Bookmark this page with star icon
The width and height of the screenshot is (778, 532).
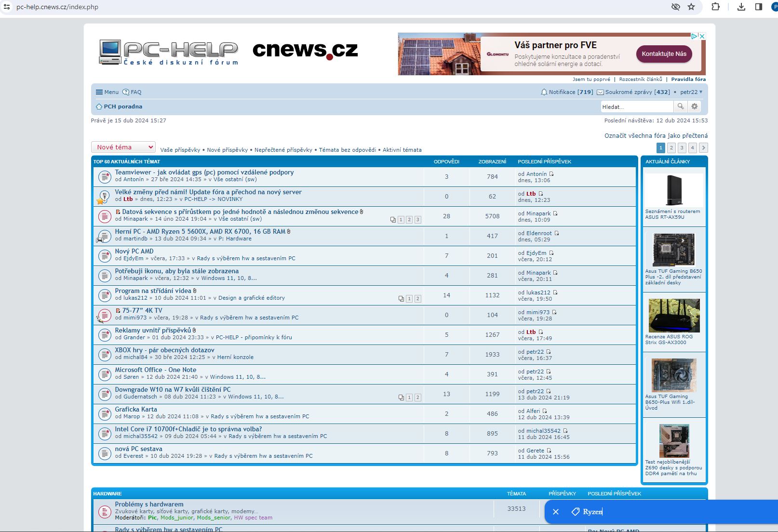point(691,7)
